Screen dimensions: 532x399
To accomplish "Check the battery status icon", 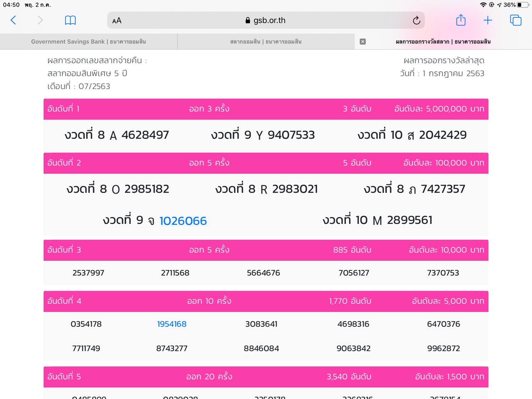I will tap(523, 5).
